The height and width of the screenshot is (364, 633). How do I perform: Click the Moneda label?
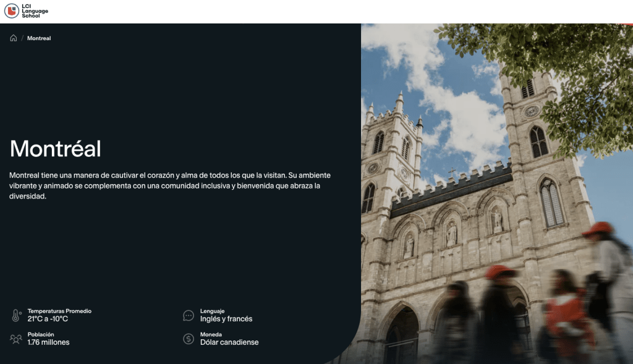point(211,334)
